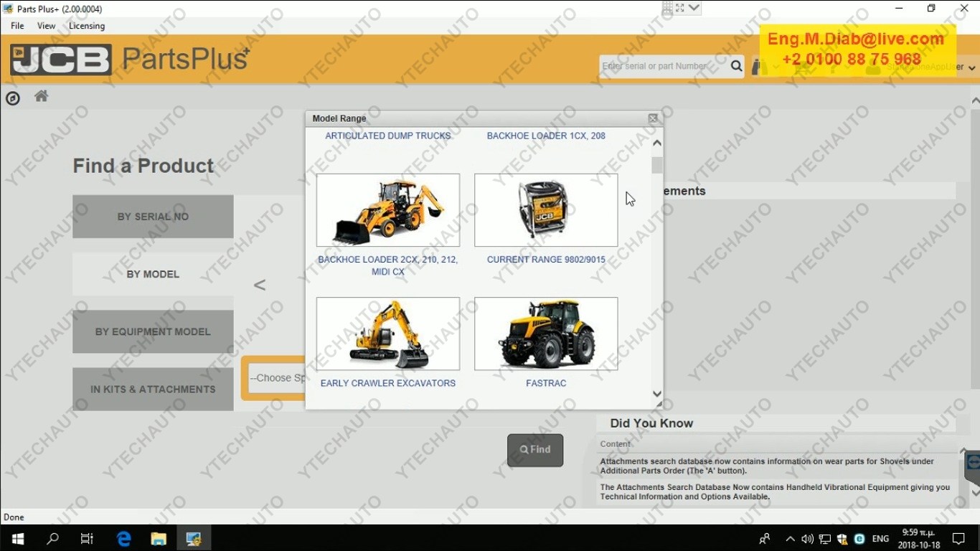The width and height of the screenshot is (980, 551).
Task: Open the Licensing menu
Action: [87, 26]
